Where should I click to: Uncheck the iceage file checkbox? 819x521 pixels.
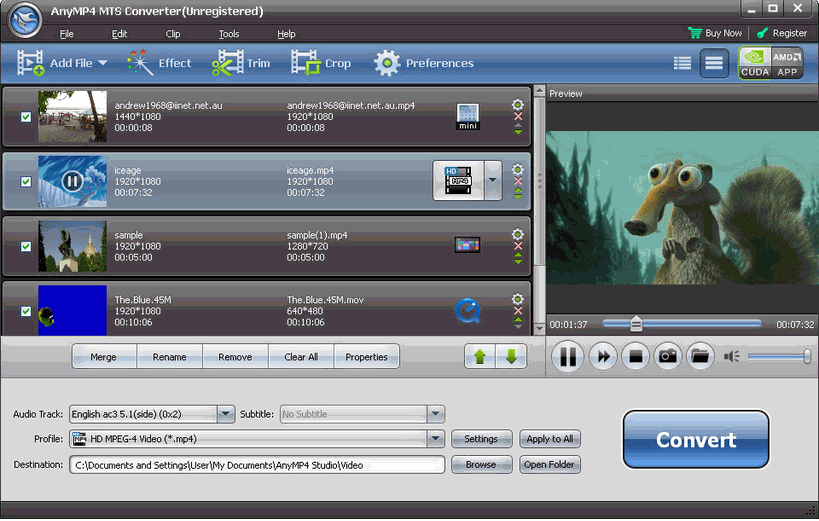pyautogui.click(x=26, y=181)
